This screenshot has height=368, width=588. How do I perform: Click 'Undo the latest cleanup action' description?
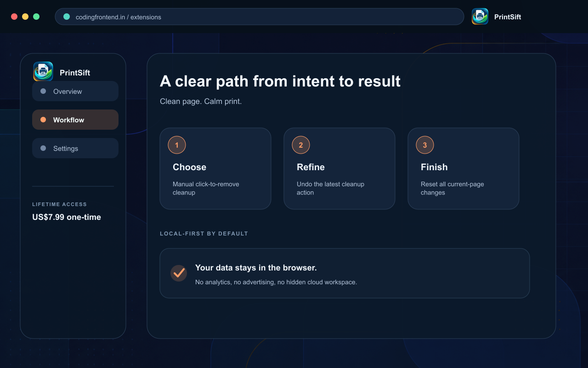(x=330, y=188)
